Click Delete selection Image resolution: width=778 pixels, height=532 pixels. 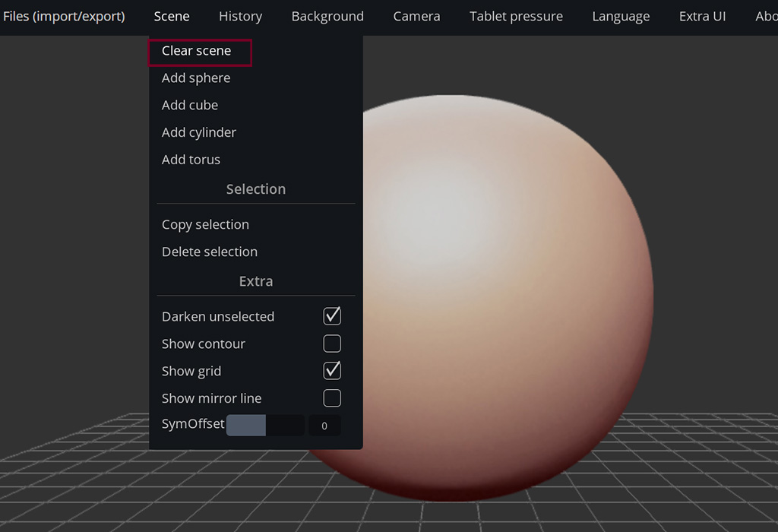pos(210,252)
